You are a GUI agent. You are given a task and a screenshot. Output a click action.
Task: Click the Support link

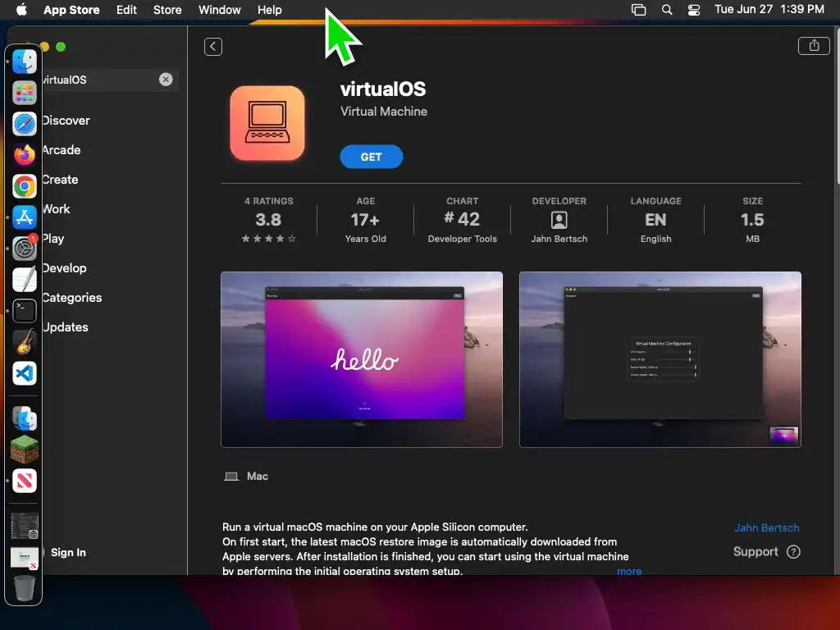point(756,552)
